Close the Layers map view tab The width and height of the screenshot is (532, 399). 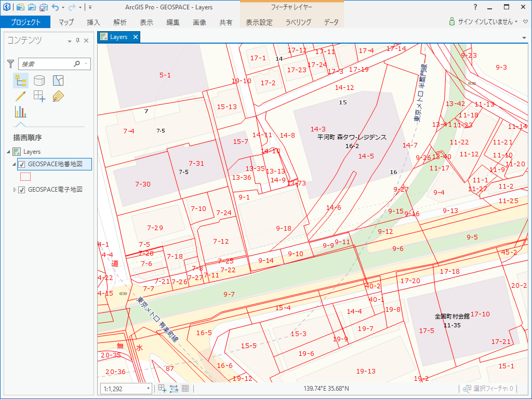point(136,37)
